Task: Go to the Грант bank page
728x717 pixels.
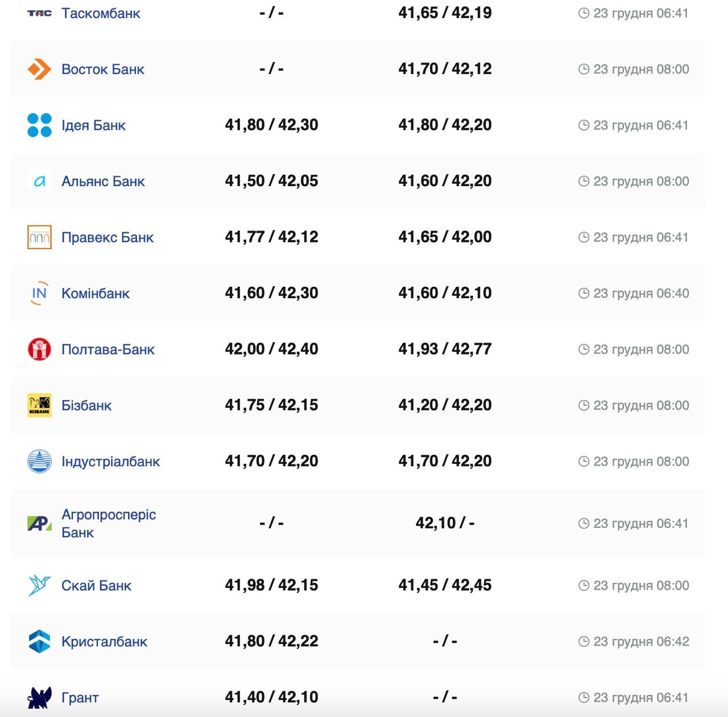Action: [80, 698]
